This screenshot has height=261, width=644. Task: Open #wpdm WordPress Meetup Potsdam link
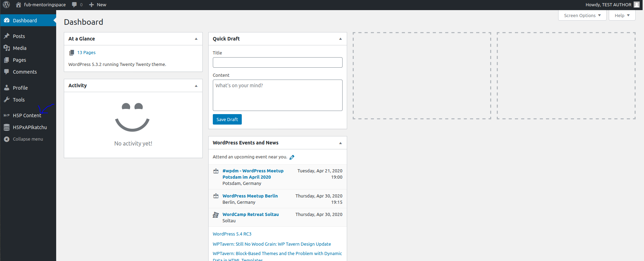click(253, 174)
